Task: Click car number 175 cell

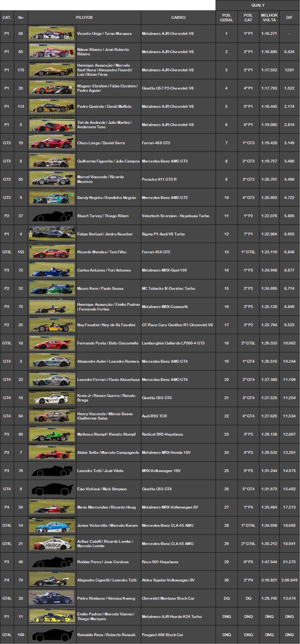Action: [21, 70]
